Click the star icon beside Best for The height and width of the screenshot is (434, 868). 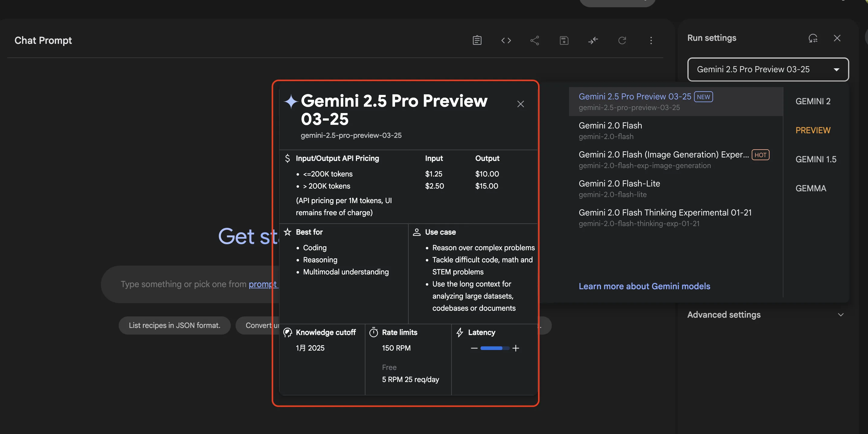pos(287,232)
